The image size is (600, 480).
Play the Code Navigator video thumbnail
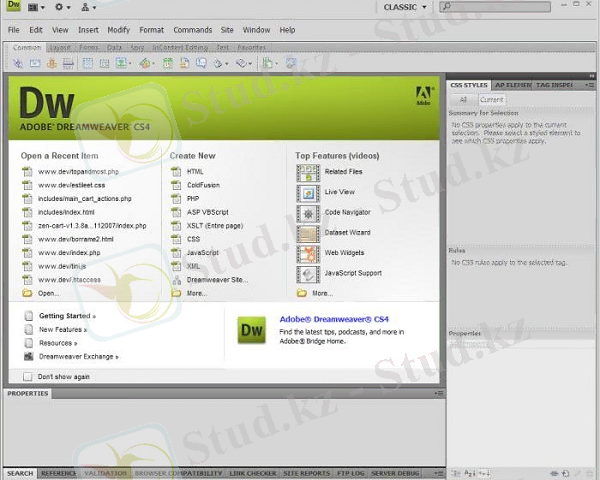coord(308,214)
